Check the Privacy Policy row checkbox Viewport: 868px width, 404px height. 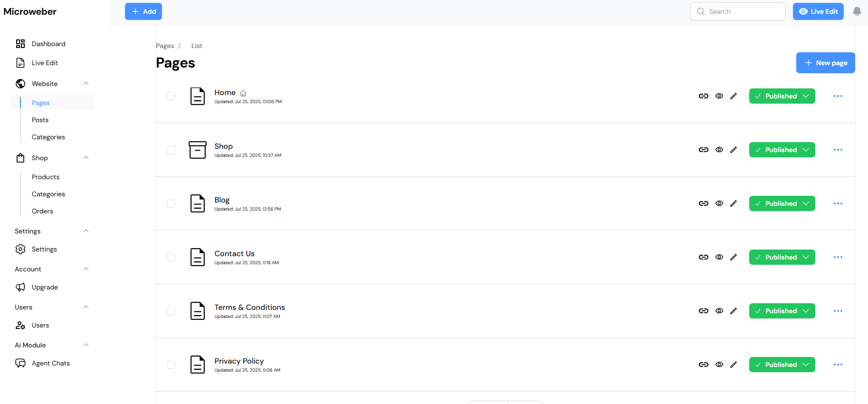(171, 365)
